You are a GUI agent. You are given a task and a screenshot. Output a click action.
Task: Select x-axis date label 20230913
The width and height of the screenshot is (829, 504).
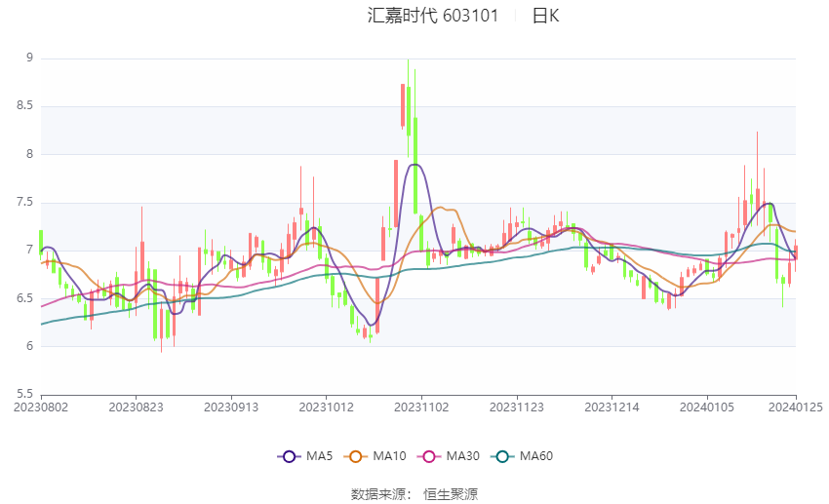(231, 407)
